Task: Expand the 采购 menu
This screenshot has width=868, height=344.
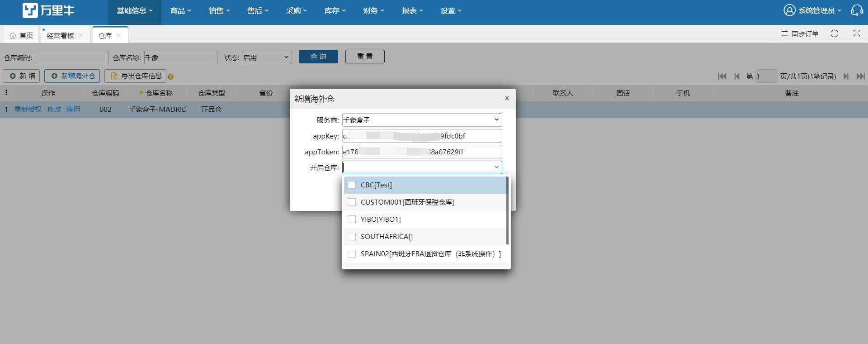Action: 297,10
